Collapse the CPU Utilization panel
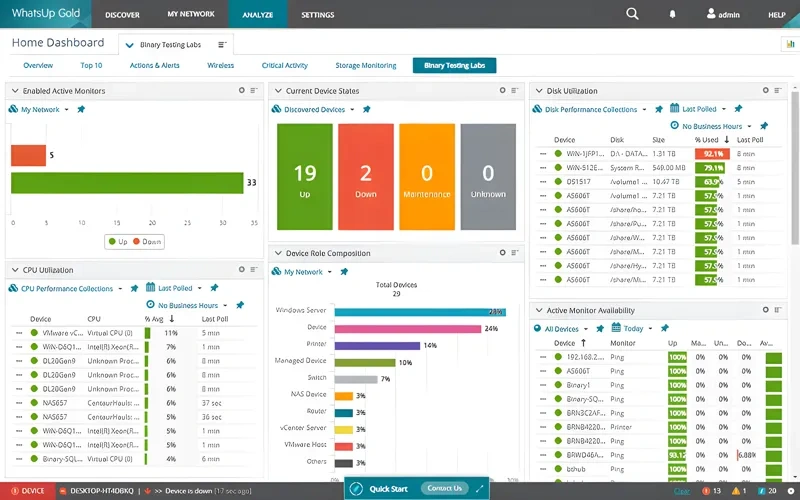The image size is (800, 500). point(15,270)
